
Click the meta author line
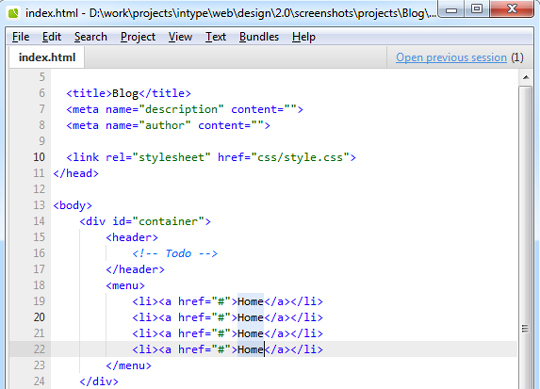point(168,125)
